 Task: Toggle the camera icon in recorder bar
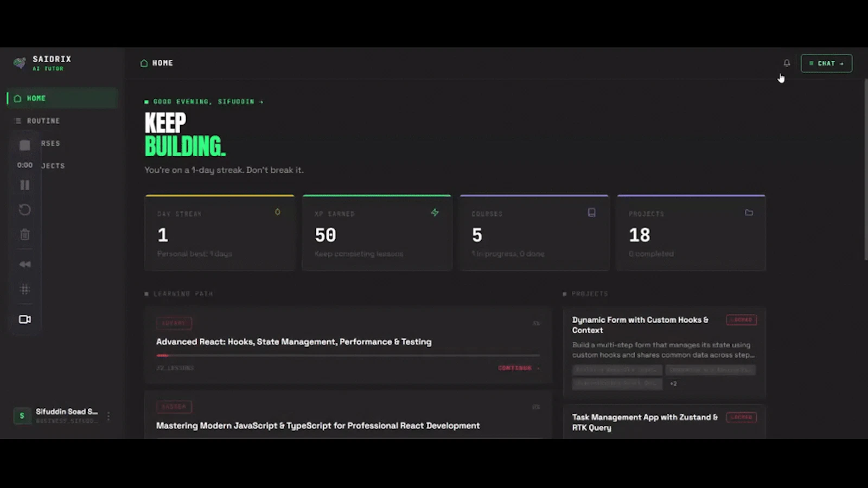(25, 319)
